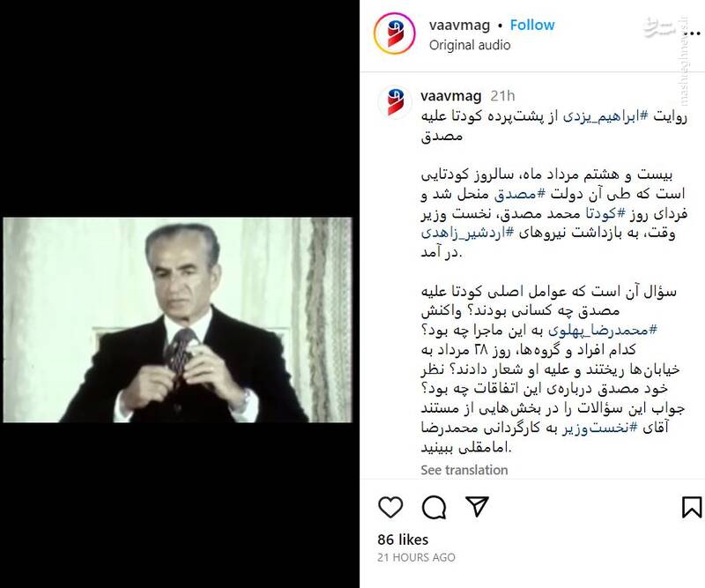Open the #کودتا hashtag

tap(598, 213)
